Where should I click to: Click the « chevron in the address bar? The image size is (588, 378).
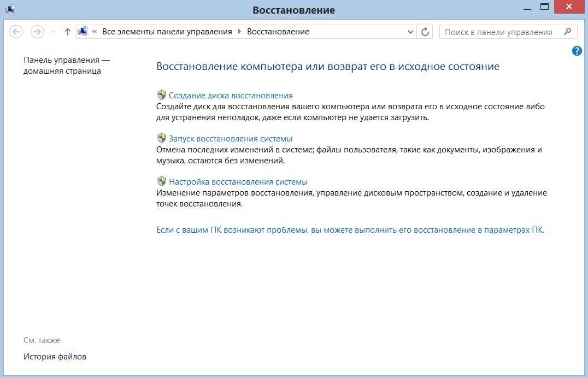point(95,32)
